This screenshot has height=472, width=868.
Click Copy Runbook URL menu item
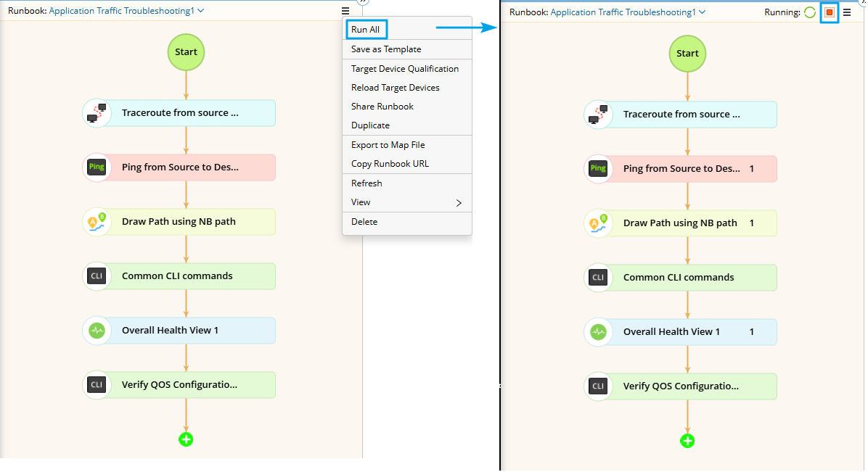coord(390,164)
